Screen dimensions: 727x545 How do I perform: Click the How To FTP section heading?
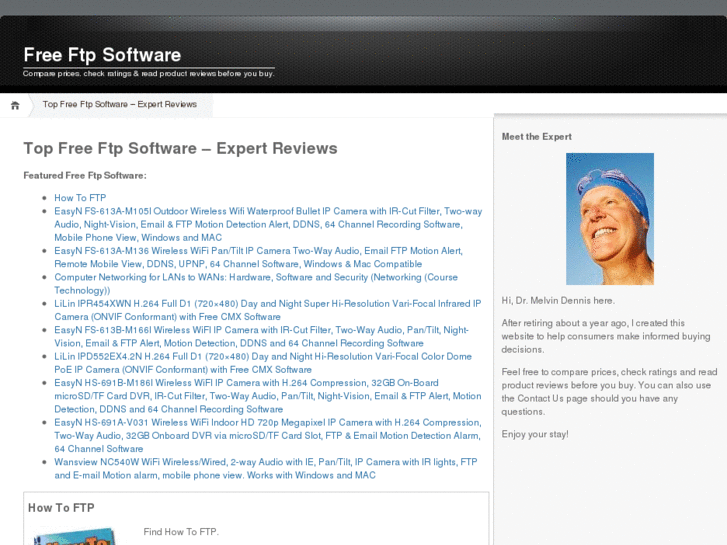pos(61,508)
